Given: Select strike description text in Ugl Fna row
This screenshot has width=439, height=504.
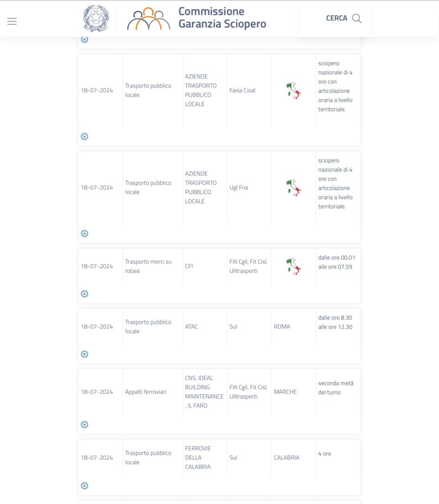Looking at the screenshot, I should pos(336,183).
